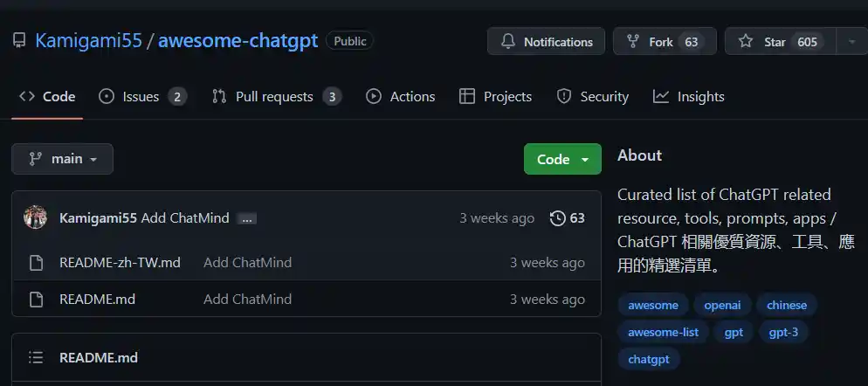Open the star lists dropdown arrow
Image resolution: width=868 pixels, height=386 pixels.
point(851,42)
